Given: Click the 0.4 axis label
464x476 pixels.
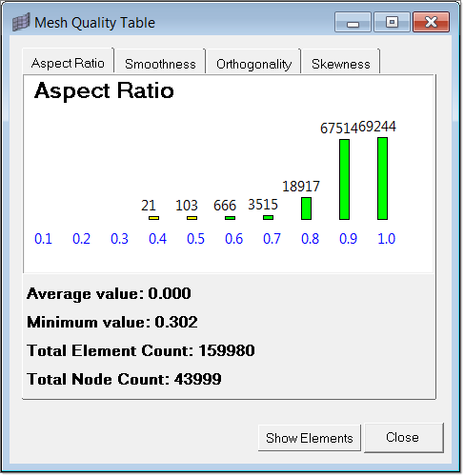Looking at the screenshot, I should [157, 239].
